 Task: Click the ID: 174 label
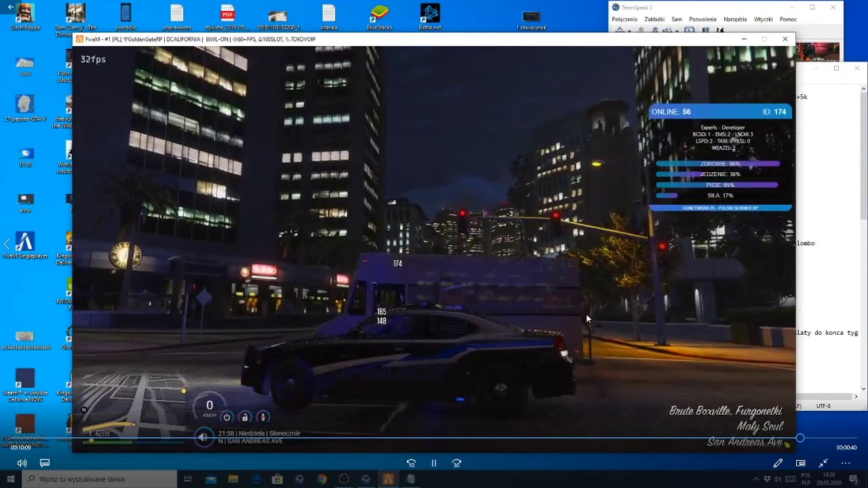click(774, 112)
